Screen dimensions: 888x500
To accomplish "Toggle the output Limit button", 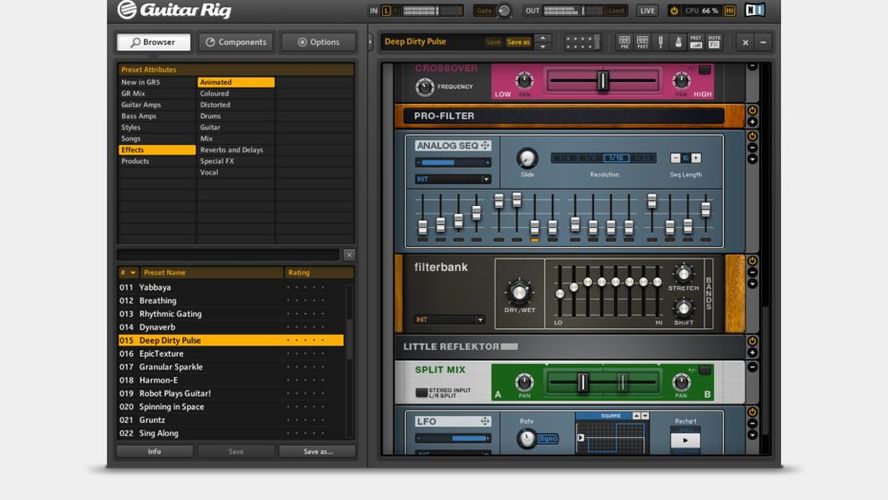I will pyautogui.click(x=616, y=11).
